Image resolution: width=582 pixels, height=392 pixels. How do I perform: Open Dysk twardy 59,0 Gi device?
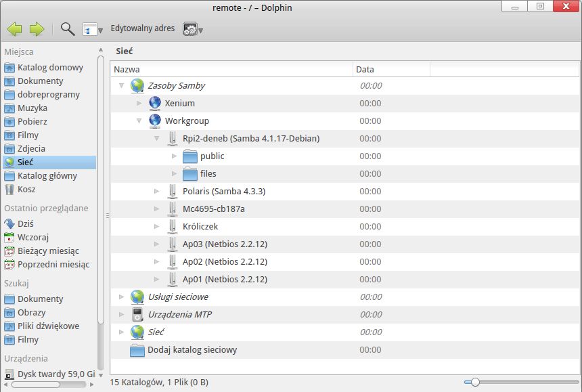pos(49,374)
